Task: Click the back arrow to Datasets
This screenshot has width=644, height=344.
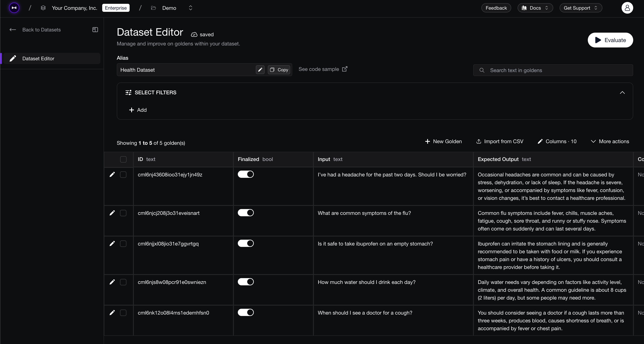Action: point(13,30)
